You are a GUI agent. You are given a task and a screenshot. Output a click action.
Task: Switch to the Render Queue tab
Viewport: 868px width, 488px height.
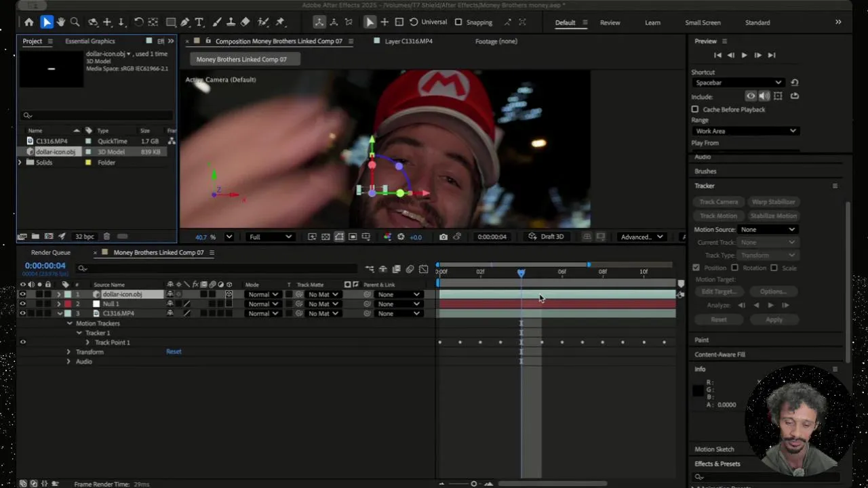(x=50, y=252)
